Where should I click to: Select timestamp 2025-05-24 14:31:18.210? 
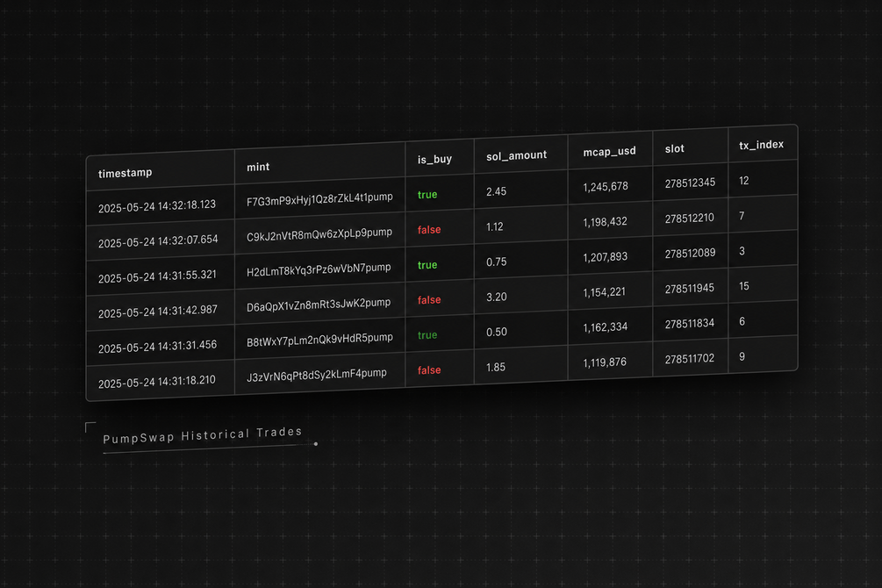point(156,382)
